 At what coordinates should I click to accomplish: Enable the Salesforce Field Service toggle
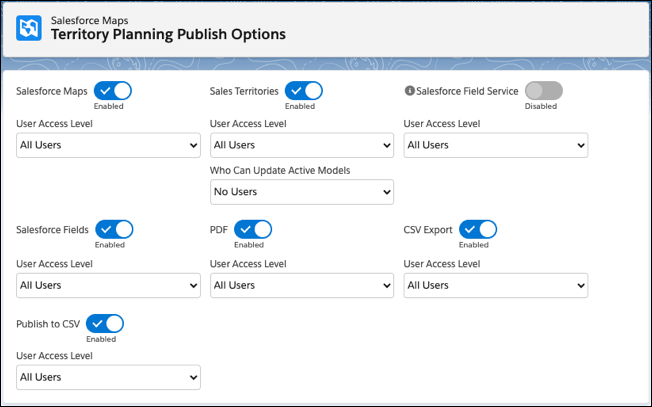[543, 91]
